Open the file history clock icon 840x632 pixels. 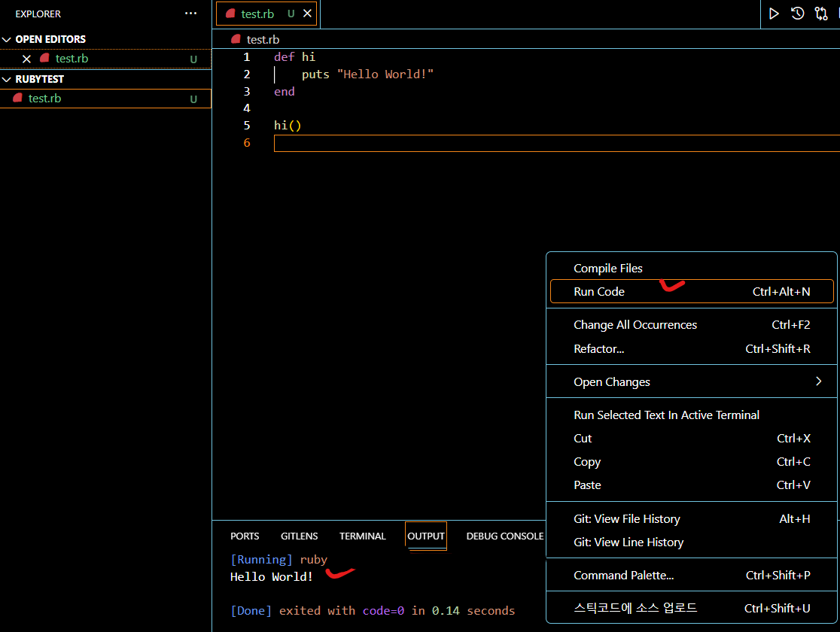coord(797,14)
